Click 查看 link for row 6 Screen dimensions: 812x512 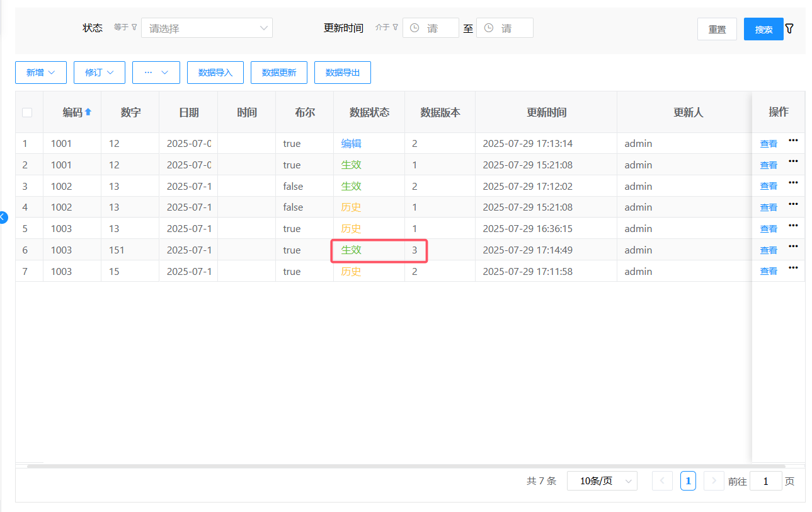pos(769,250)
